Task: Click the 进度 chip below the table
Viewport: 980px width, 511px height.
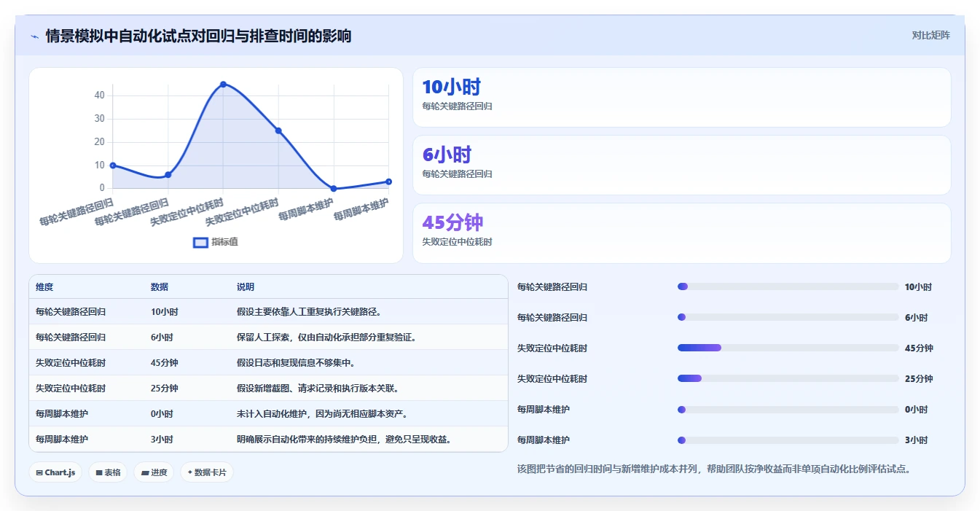Action: (x=154, y=472)
